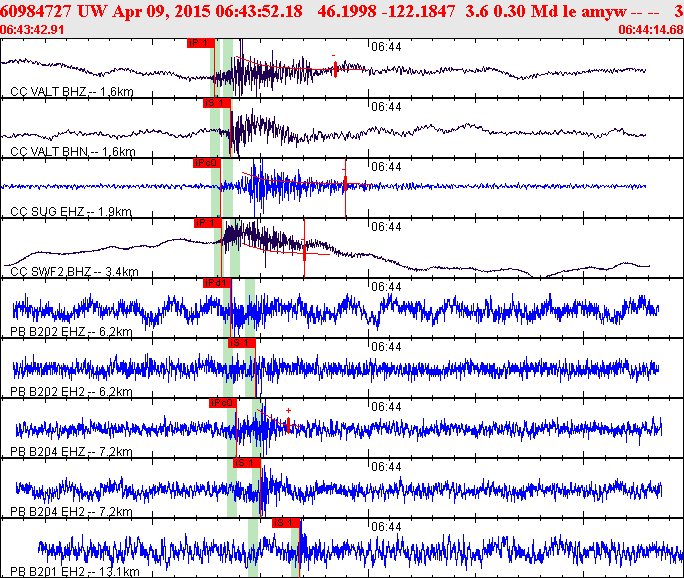Click the start time 06:43:42.91 label
Viewport: 684px width, 578px height.
click(x=32, y=30)
